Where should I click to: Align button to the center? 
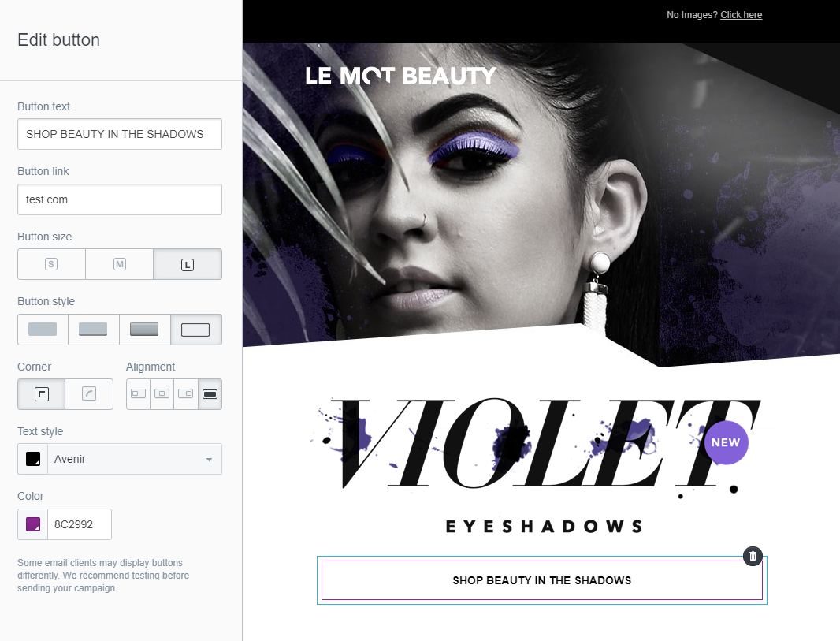162,394
